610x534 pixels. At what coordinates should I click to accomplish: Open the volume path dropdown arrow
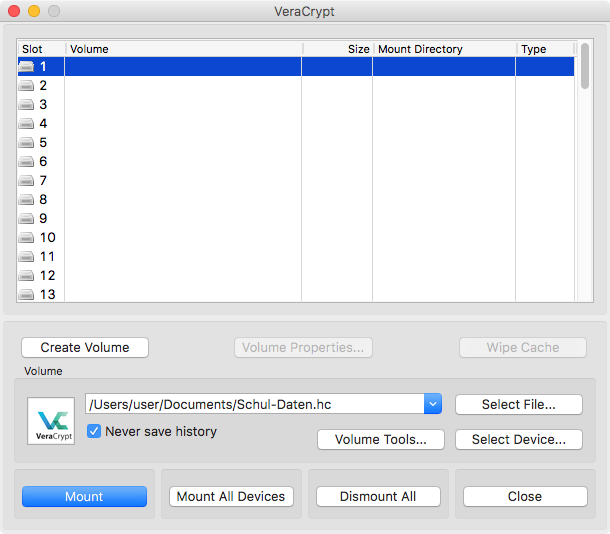[432, 404]
